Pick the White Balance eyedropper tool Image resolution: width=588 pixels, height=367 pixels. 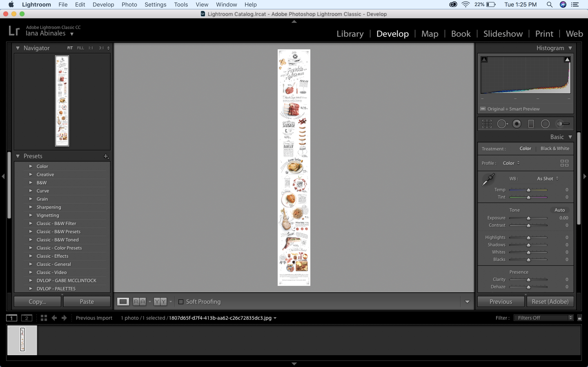[x=488, y=179]
